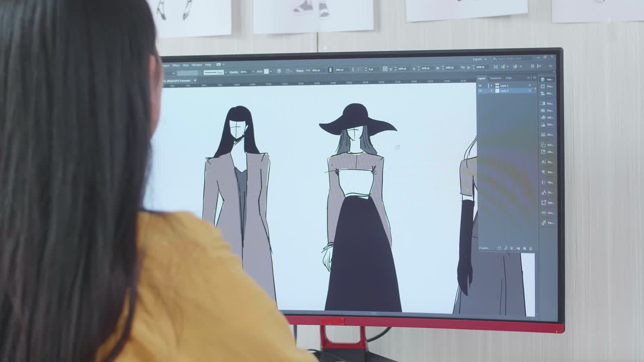Screen dimensions: 644x362
Task: Switch to the Transform tab
Action: click(496, 78)
